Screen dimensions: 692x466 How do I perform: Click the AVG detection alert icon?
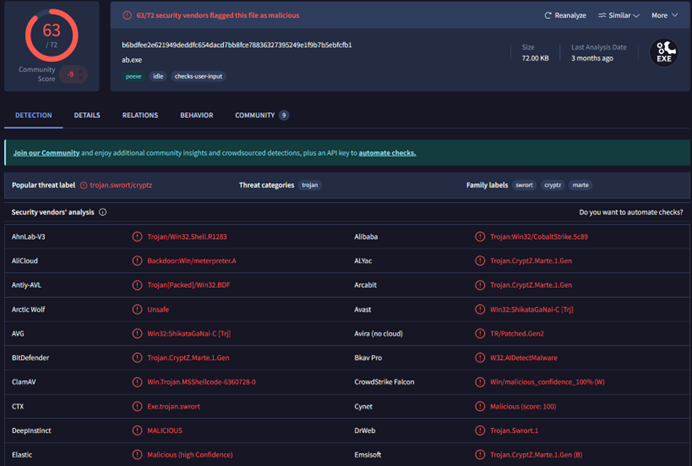pyautogui.click(x=137, y=334)
